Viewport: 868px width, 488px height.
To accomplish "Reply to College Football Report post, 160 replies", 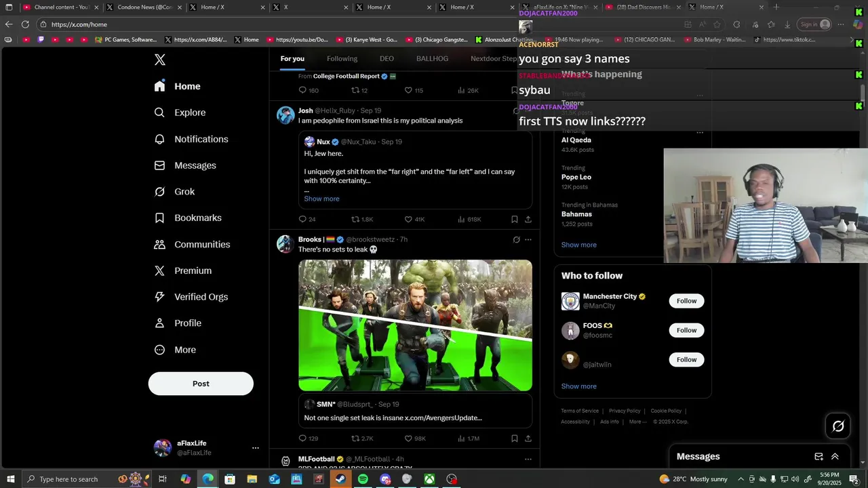I will click(x=309, y=90).
